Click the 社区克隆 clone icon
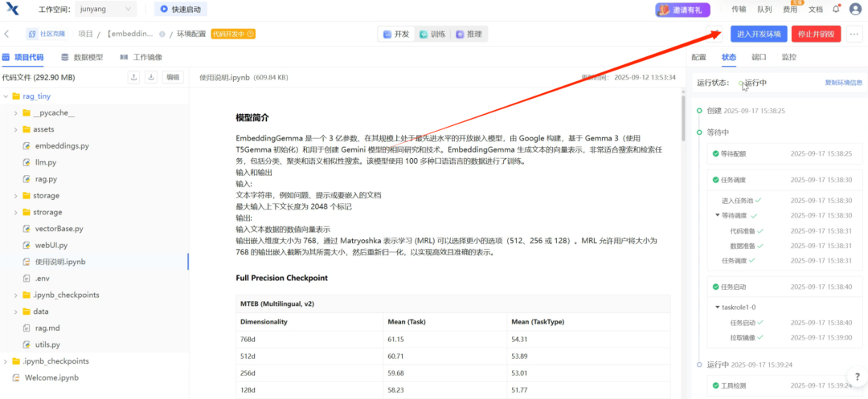Screen dimensions: 868x399 pyautogui.click(x=33, y=34)
